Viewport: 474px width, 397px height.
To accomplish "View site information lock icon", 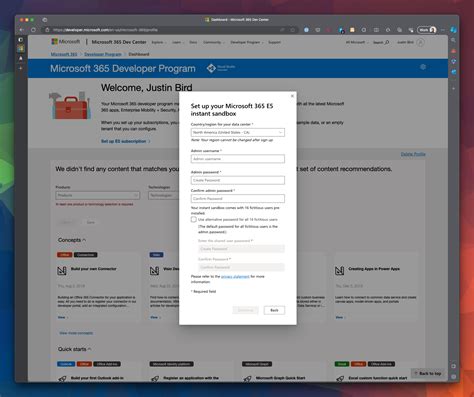I will 47,30.
